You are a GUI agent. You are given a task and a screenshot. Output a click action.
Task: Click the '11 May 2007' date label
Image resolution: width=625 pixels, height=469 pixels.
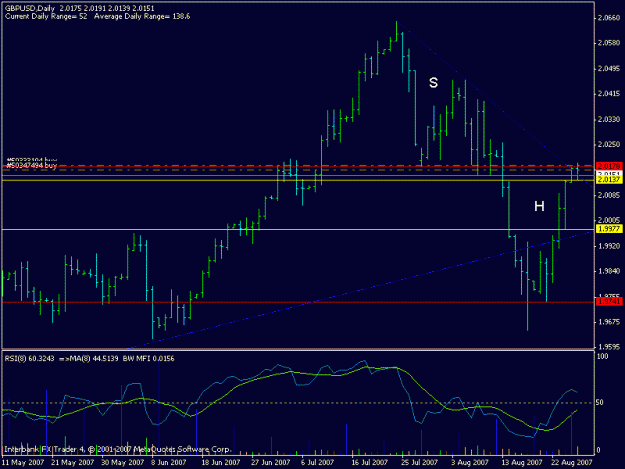point(23,462)
